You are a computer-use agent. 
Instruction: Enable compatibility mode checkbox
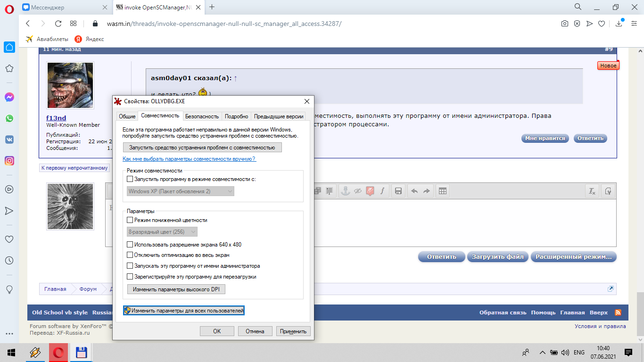pos(130,179)
